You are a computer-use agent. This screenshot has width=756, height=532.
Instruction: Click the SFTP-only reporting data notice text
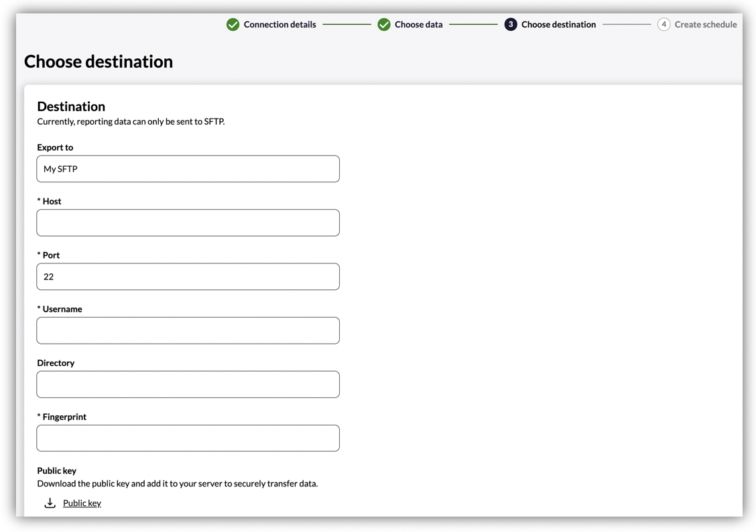pos(131,122)
